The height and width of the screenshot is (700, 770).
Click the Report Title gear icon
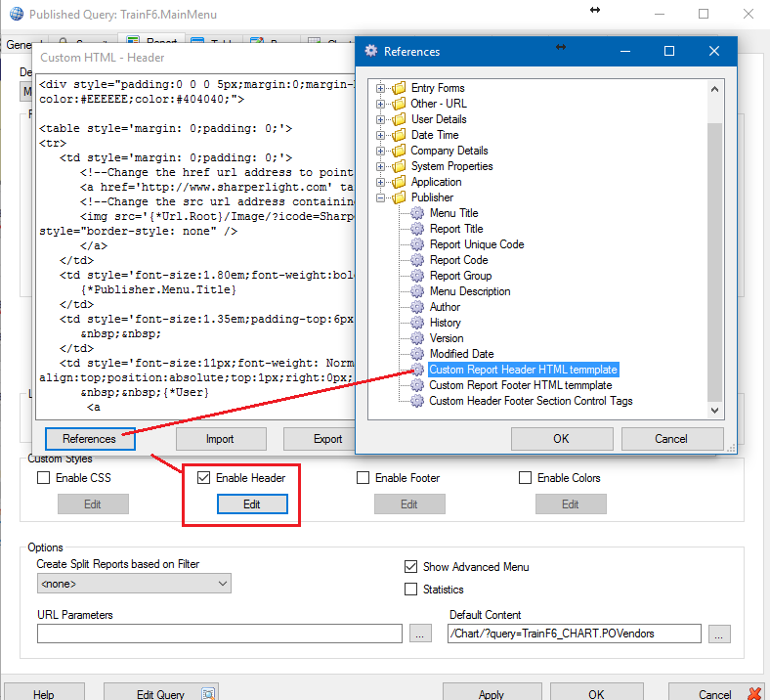pyautogui.click(x=417, y=229)
